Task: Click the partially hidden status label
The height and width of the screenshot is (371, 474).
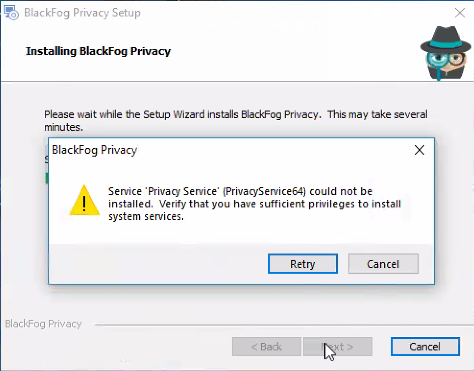Action: click(46, 159)
